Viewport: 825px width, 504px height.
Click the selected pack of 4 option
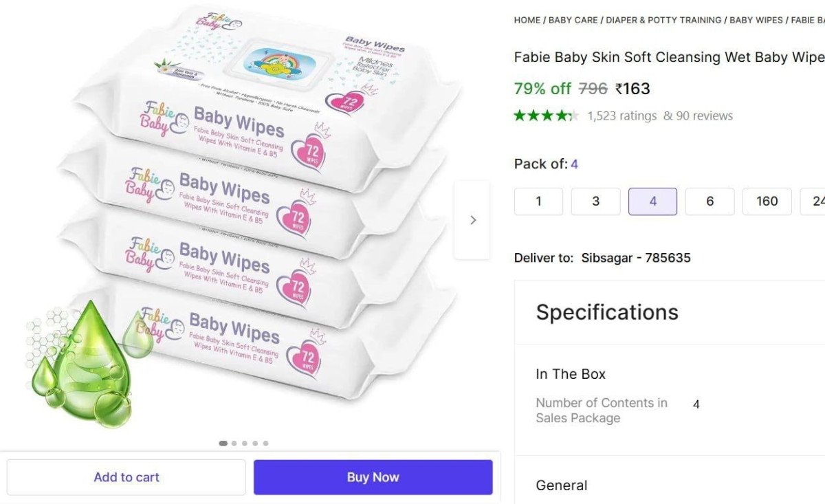click(x=652, y=201)
